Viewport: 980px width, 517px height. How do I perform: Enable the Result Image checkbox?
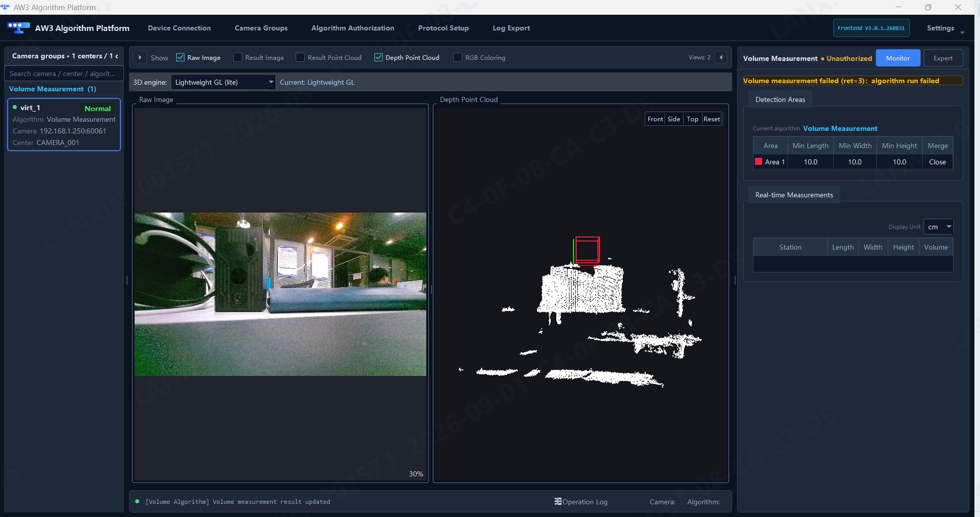click(238, 57)
